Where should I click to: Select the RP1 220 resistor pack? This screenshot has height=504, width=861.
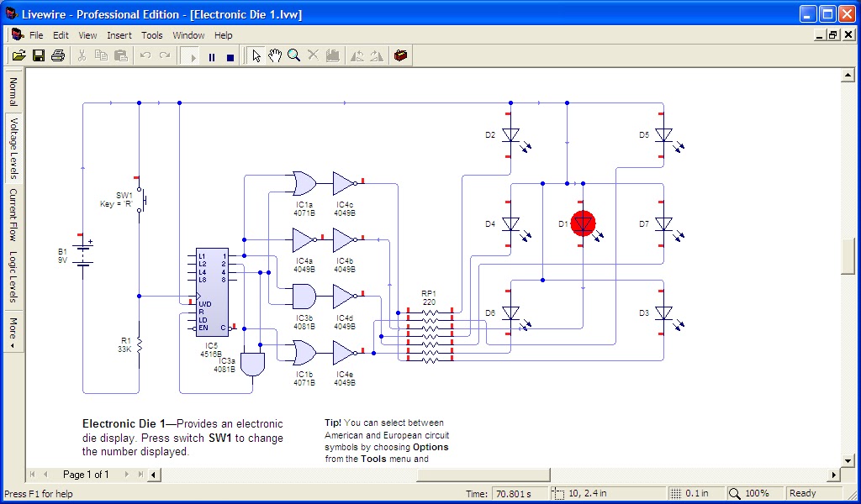[430, 336]
